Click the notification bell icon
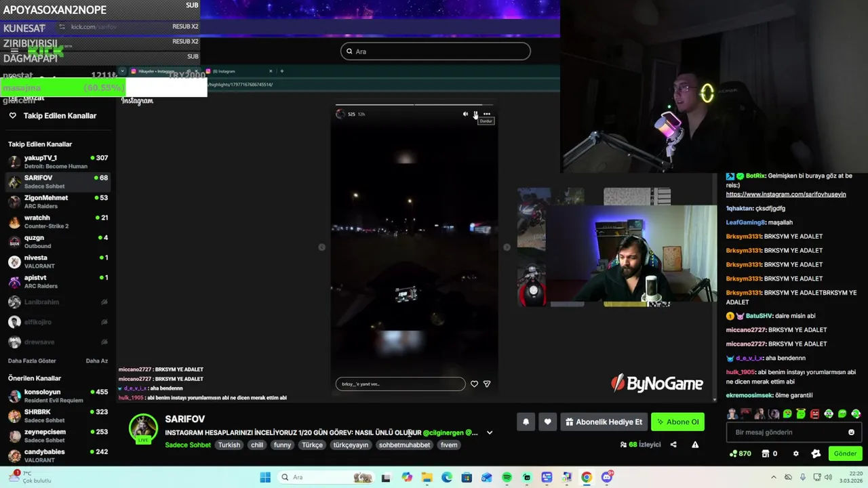 (526, 422)
